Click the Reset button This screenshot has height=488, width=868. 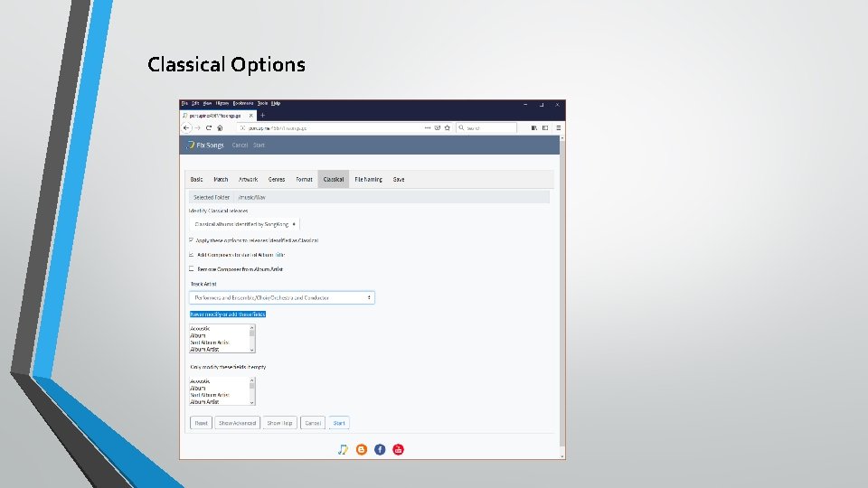pos(201,423)
